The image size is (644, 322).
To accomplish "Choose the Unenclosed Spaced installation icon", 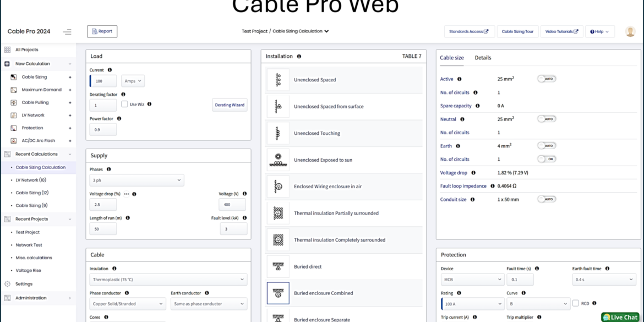I will point(278,80).
